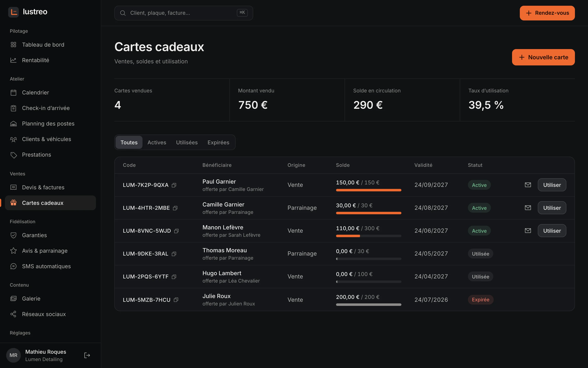The height and width of the screenshot is (368, 588).
Task: Open Galerie
Action: point(50,299)
